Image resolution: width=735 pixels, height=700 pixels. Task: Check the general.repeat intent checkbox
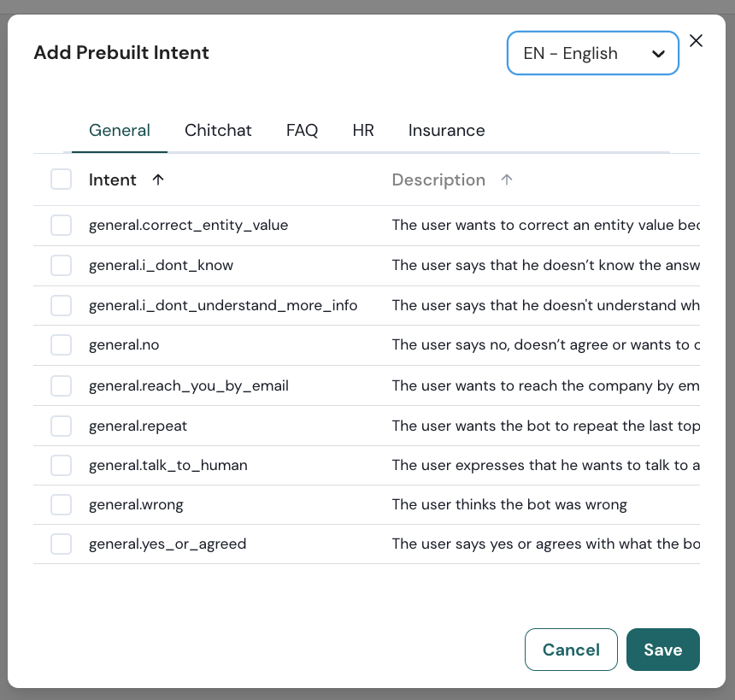61,426
